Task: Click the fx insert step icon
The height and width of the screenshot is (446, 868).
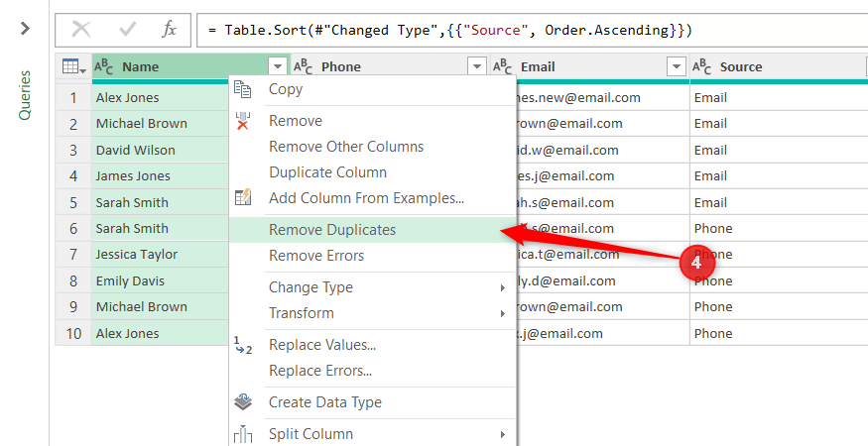Action: coord(169,30)
